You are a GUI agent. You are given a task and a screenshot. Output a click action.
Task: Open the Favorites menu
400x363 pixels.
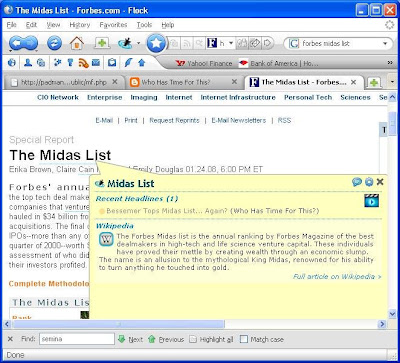(x=113, y=25)
